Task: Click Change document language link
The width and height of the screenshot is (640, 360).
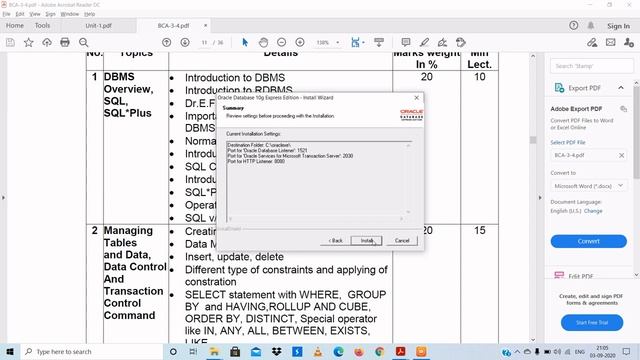Action: click(x=593, y=211)
